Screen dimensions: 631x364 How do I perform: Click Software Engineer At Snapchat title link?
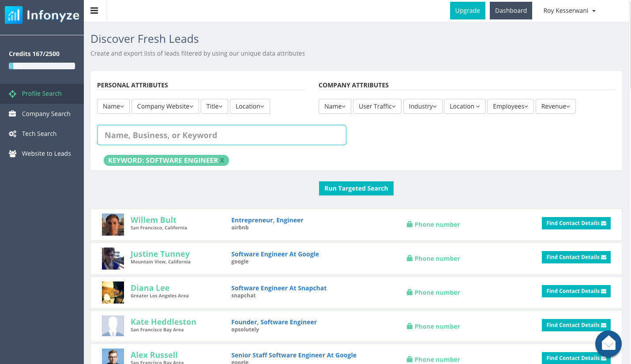click(x=279, y=288)
